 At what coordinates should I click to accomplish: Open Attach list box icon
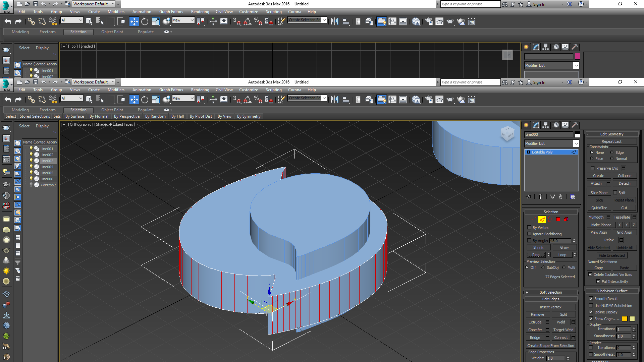[608, 184]
